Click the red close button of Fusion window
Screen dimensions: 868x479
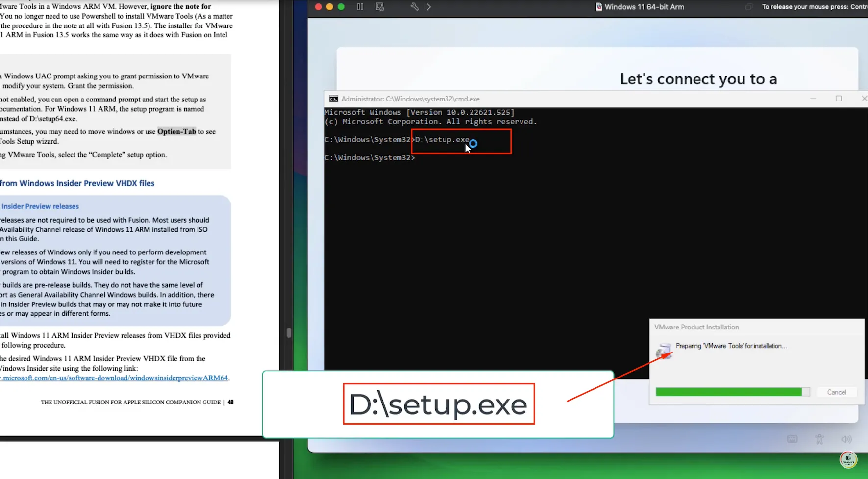point(318,7)
